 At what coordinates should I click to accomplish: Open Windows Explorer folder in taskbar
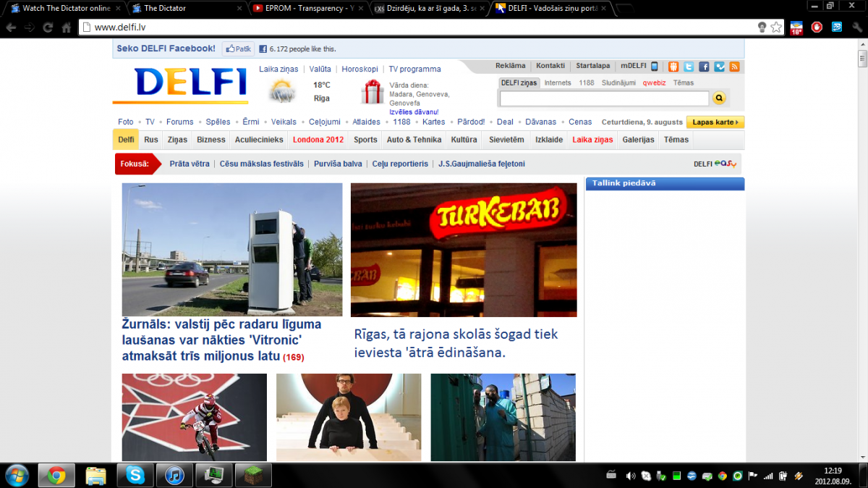coord(96,475)
